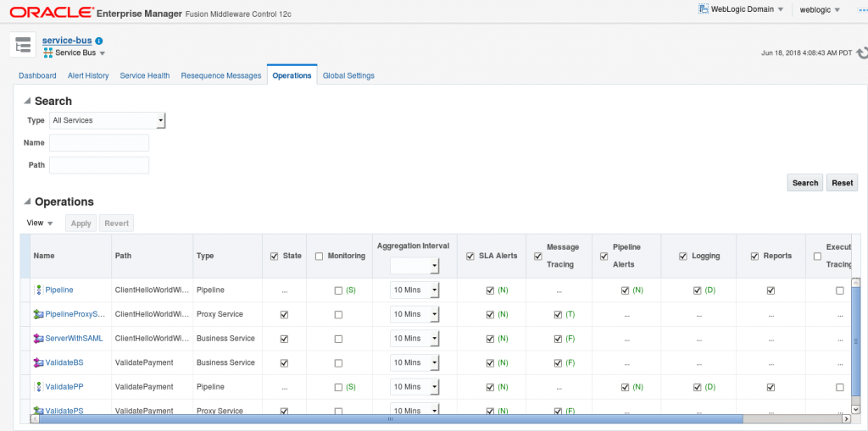Toggle State checkbox for ServerWithSAML

coord(285,339)
